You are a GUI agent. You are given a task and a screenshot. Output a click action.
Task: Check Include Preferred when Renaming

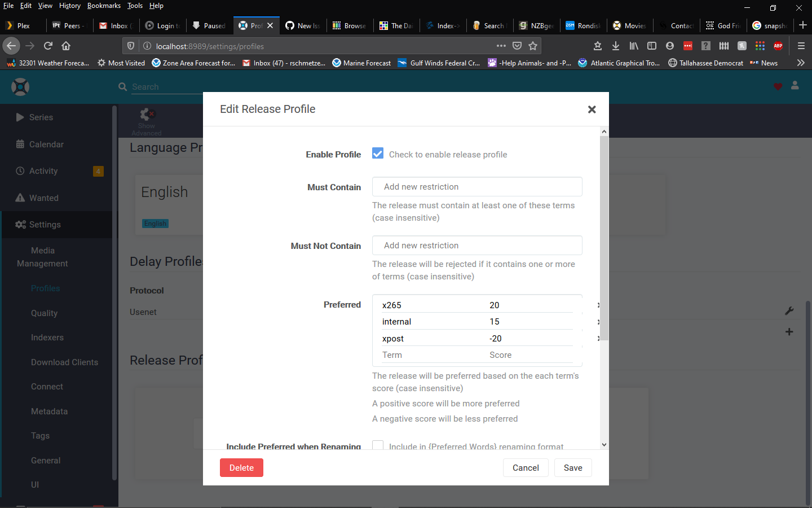click(x=377, y=446)
